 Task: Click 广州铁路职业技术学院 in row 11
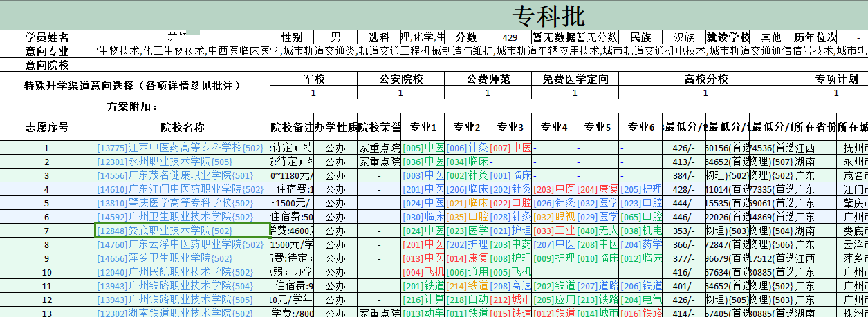[183, 286]
